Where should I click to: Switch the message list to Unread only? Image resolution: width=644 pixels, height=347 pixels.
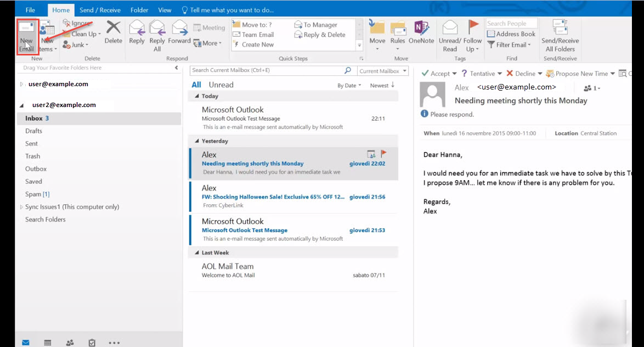click(x=221, y=84)
